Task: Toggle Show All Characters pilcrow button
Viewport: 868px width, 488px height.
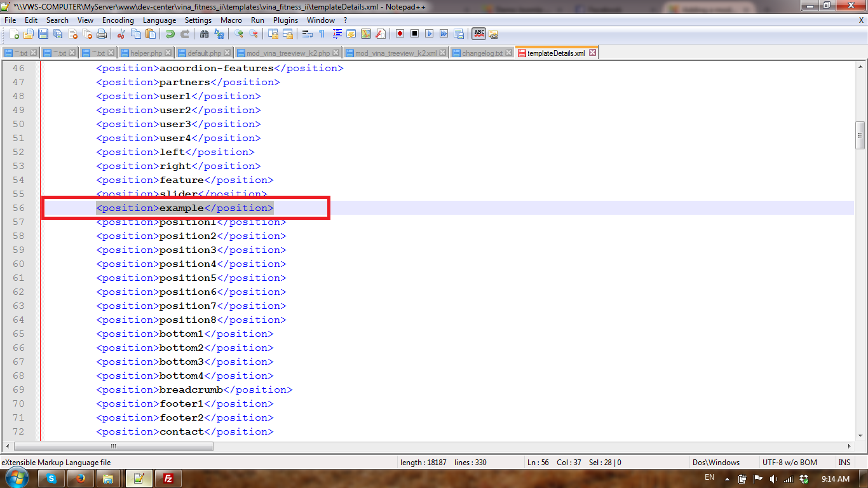Action: tap(322, 34)
